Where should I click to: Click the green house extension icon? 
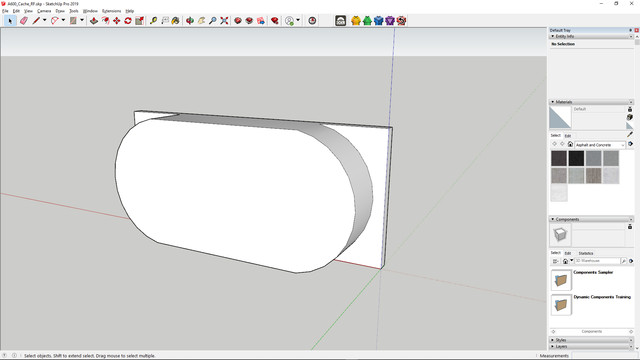pos(367,20)
